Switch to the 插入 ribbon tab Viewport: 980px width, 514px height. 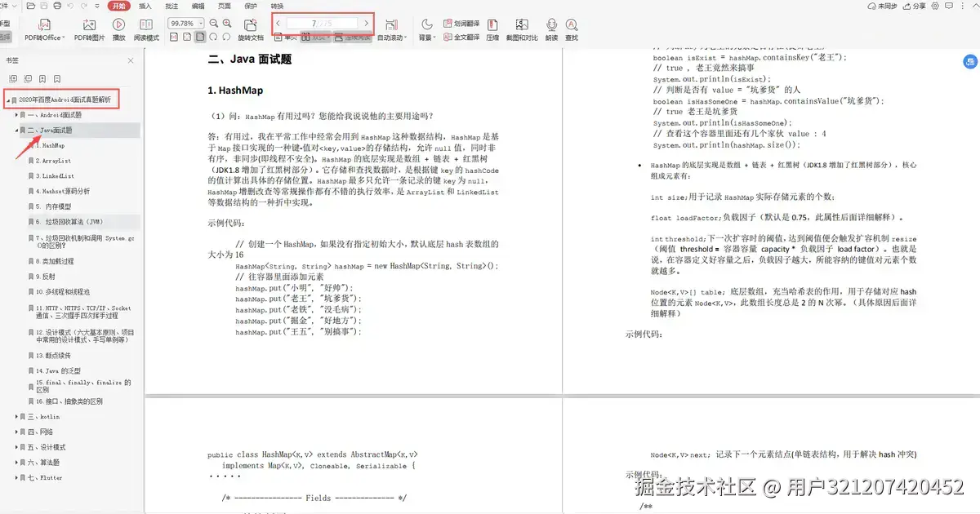point(145,6)
